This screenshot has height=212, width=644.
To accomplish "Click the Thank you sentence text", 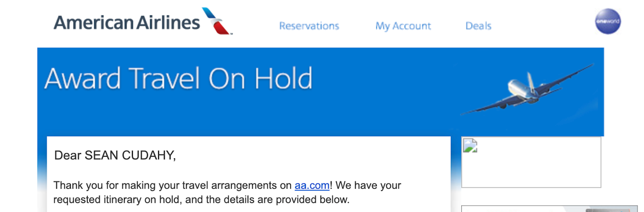I will (173, 185).
